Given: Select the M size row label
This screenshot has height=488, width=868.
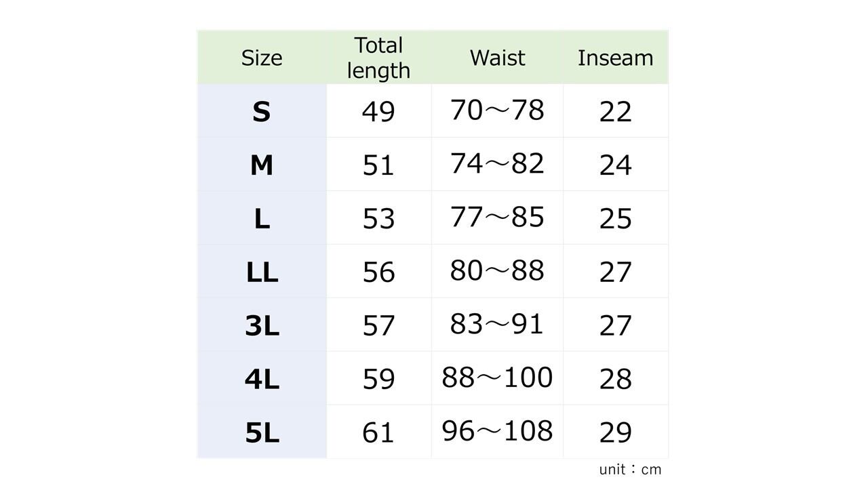Looking at the screenshot, I should pos(262,165).
